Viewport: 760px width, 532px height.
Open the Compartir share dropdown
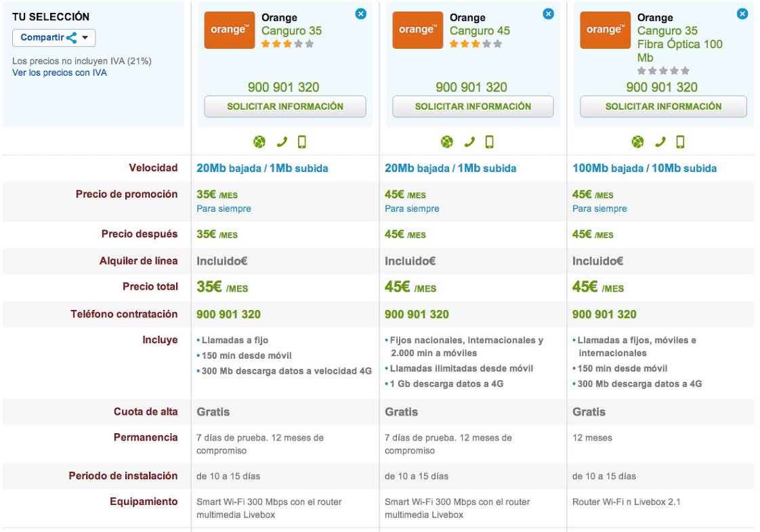(54, 38)
